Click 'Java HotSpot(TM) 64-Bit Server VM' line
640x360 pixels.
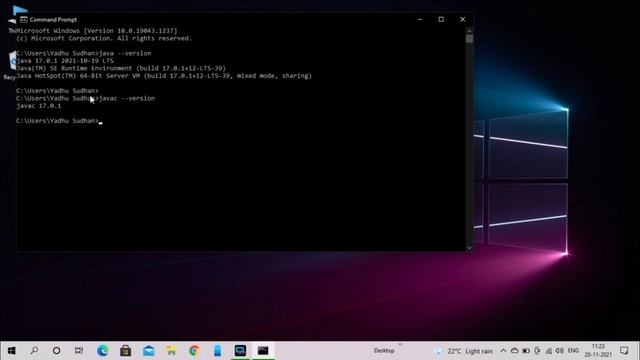point(164,76)
